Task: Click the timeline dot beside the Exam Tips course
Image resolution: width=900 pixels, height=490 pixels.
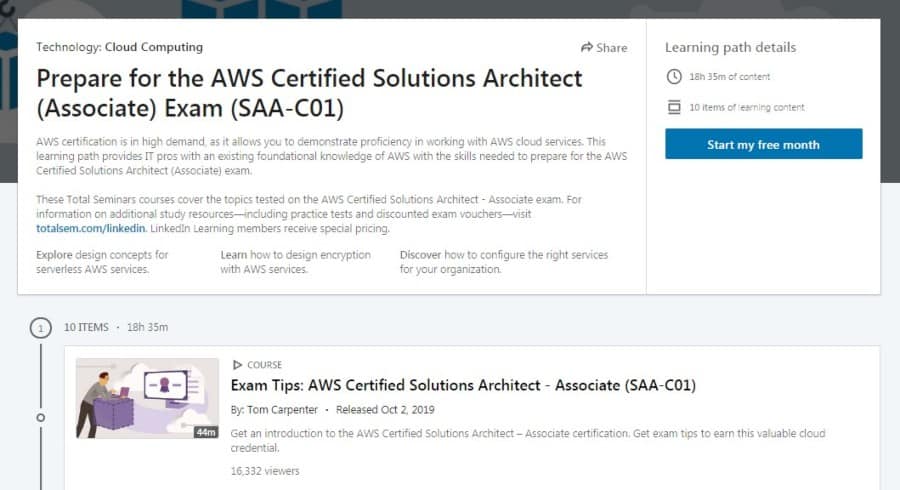Action: [x=40, y=418]
